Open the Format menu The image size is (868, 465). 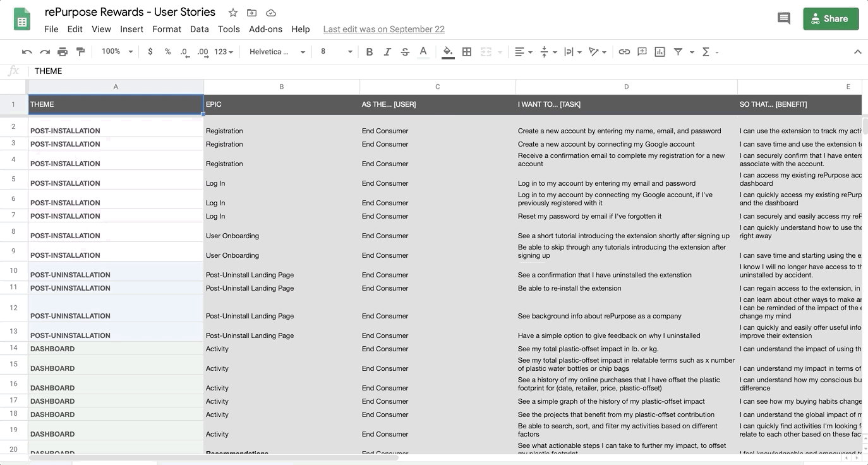(x=167, y=29)
